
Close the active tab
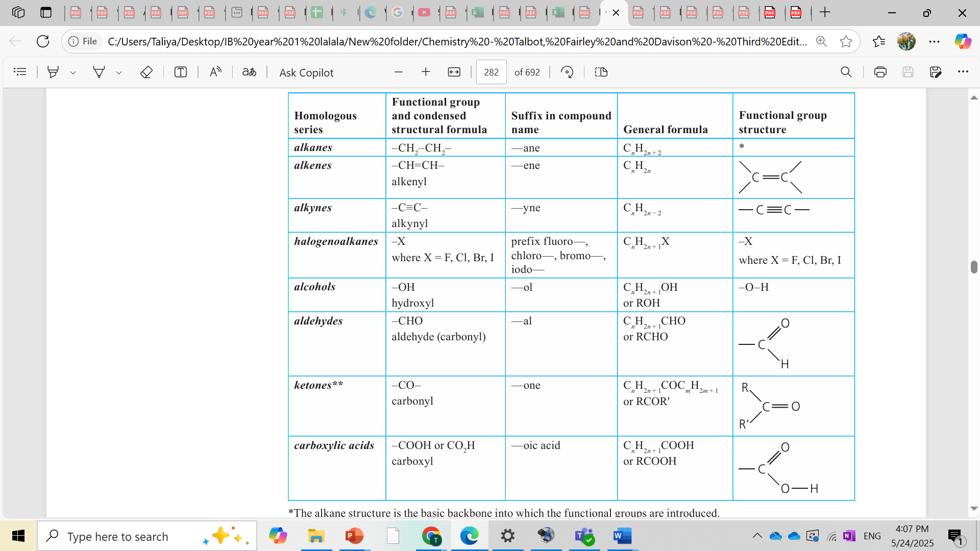(616, 13)
